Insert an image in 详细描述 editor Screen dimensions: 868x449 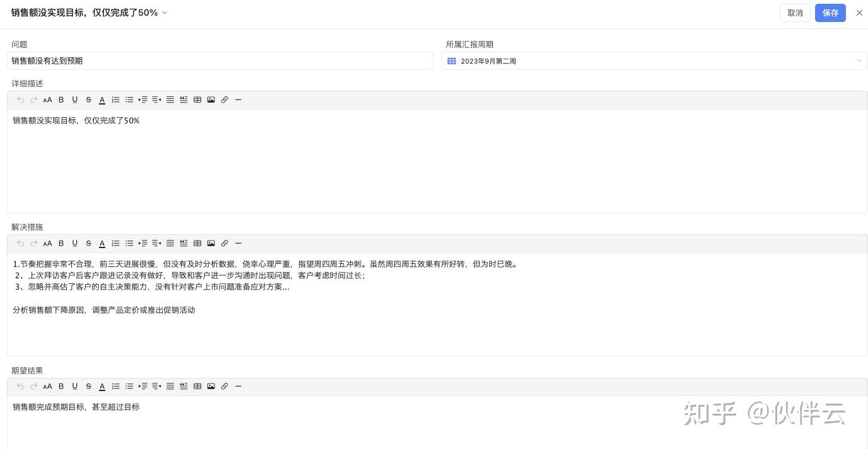tap(211, 99)
